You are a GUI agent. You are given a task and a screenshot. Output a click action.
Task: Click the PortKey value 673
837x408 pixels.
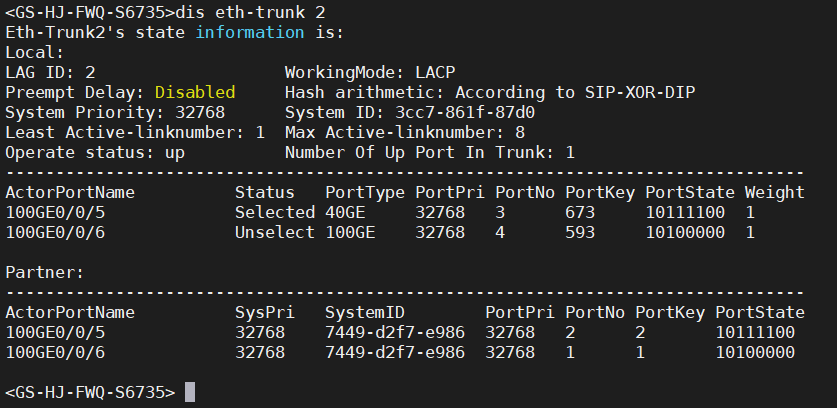[580, 212]
